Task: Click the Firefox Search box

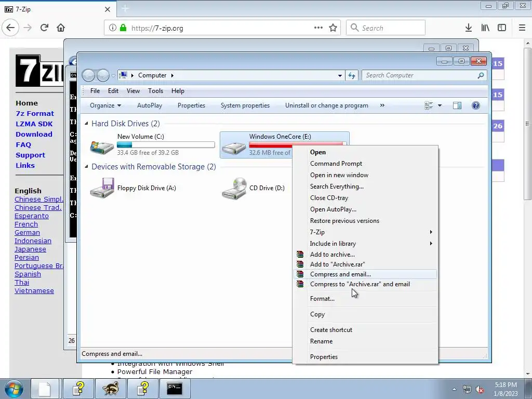Action: tap(386, 28)
